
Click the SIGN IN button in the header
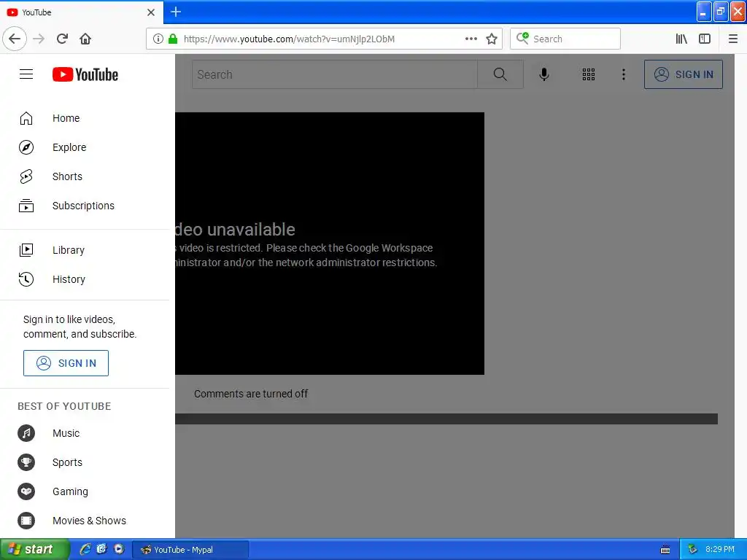coord(683,74)
